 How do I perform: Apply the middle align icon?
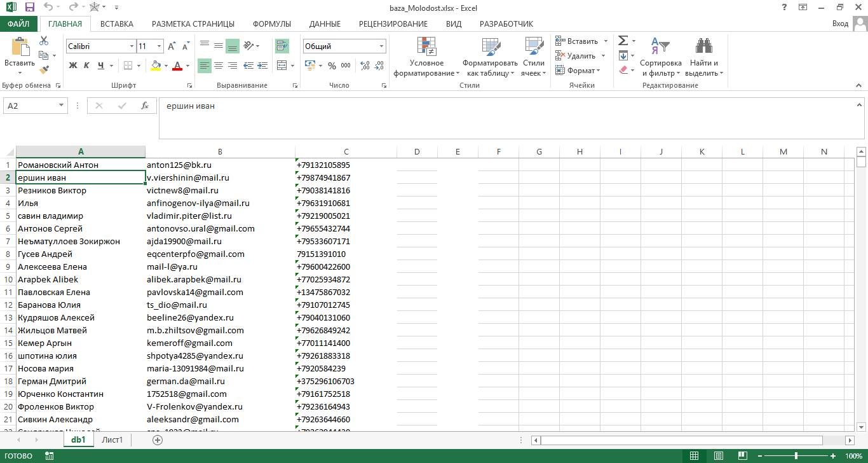(219, 46)
